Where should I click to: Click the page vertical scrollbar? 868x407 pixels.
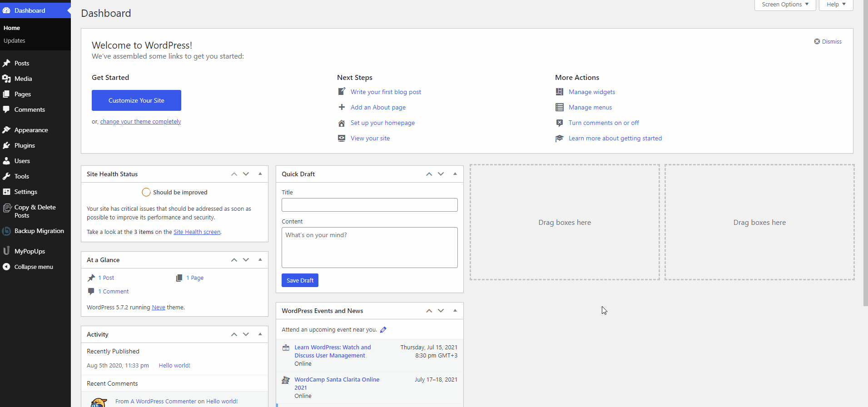click(865, 154)
